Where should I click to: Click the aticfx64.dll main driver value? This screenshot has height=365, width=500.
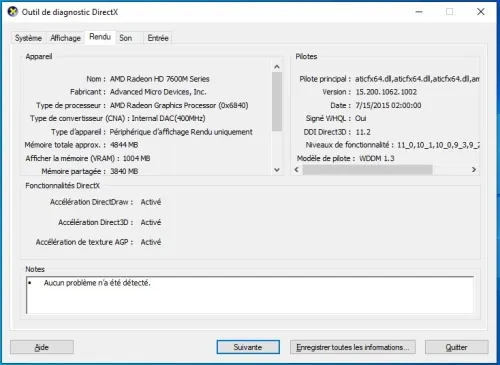point(417,79)
